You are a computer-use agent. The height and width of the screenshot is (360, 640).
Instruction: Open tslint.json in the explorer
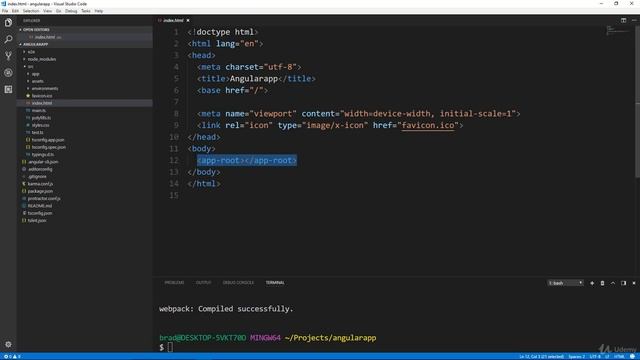(37, 221)
